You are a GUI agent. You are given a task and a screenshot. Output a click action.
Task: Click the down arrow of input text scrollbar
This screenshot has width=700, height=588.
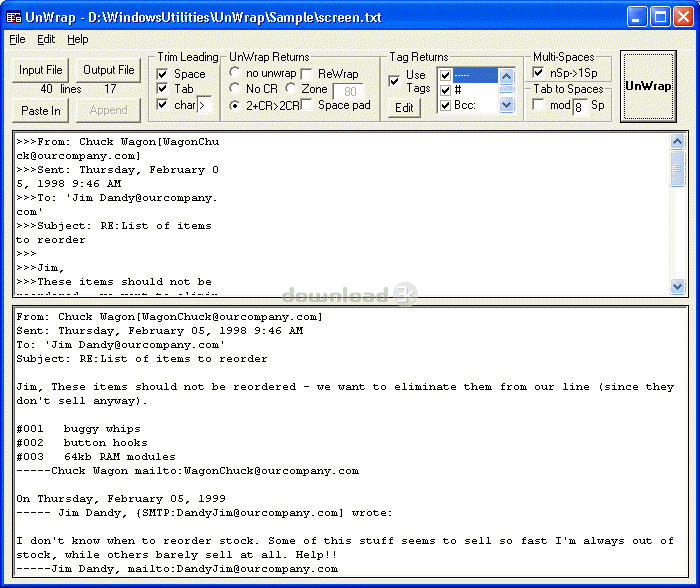click(678, 286)
